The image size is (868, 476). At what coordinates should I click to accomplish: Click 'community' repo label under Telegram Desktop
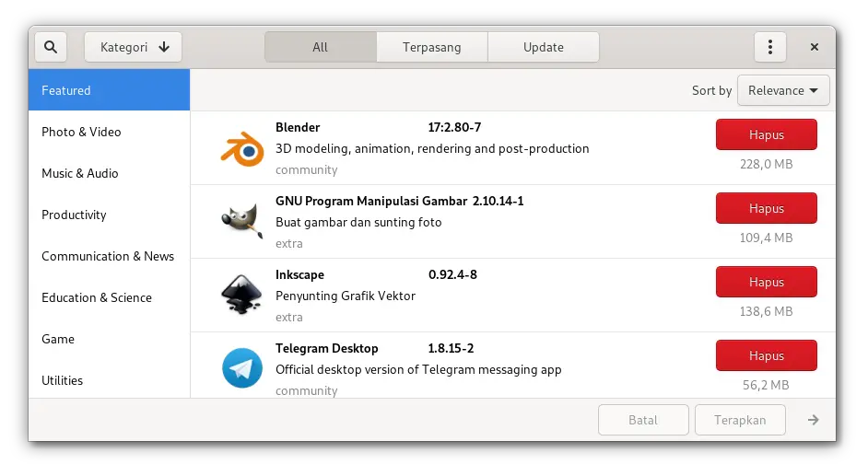pyautogui.click(x=307, y=391)
